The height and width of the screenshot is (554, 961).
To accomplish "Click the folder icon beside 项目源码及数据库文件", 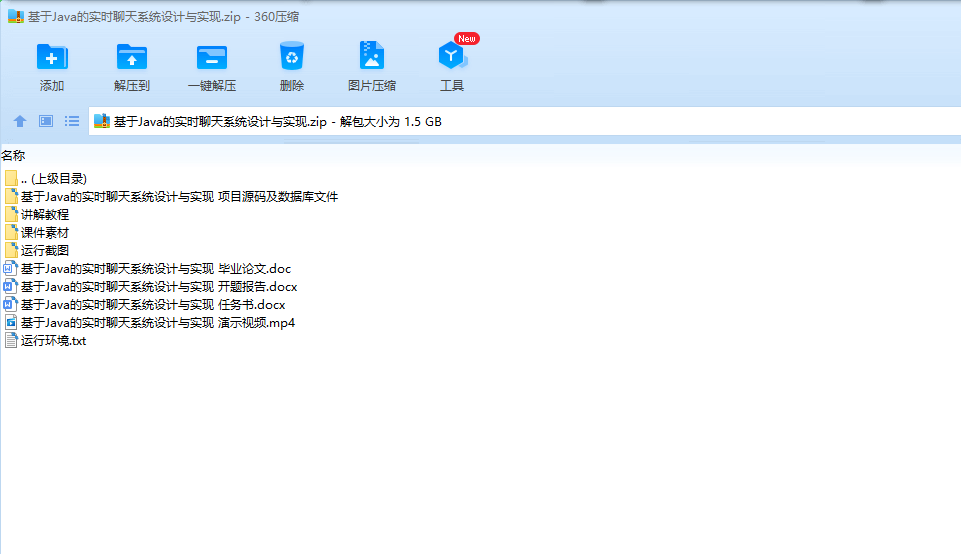I will click(11, 196).
